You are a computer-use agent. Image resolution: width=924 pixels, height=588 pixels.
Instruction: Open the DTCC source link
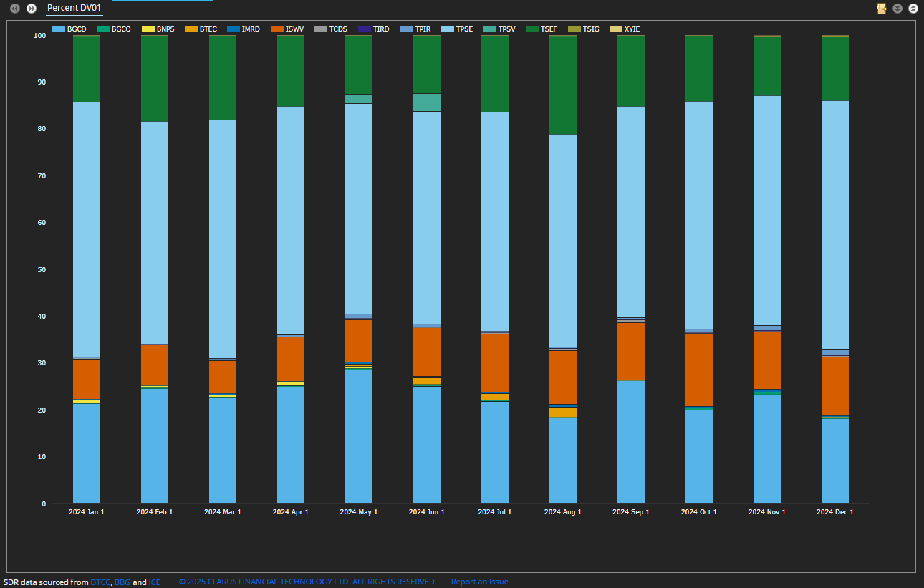(100, 582)
